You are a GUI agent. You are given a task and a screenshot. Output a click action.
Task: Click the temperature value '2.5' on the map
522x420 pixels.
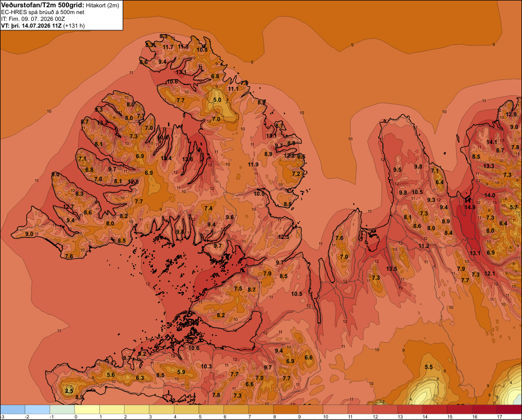tap(69, 391)
